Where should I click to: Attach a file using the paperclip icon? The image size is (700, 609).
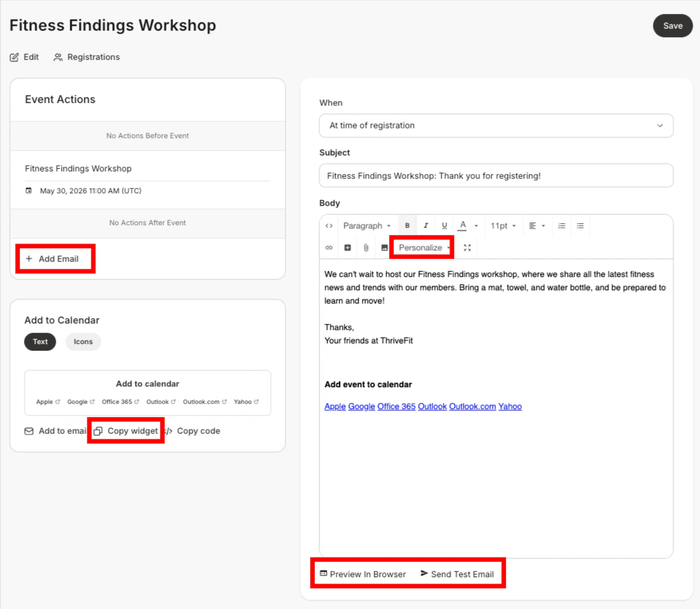point(366,247)
